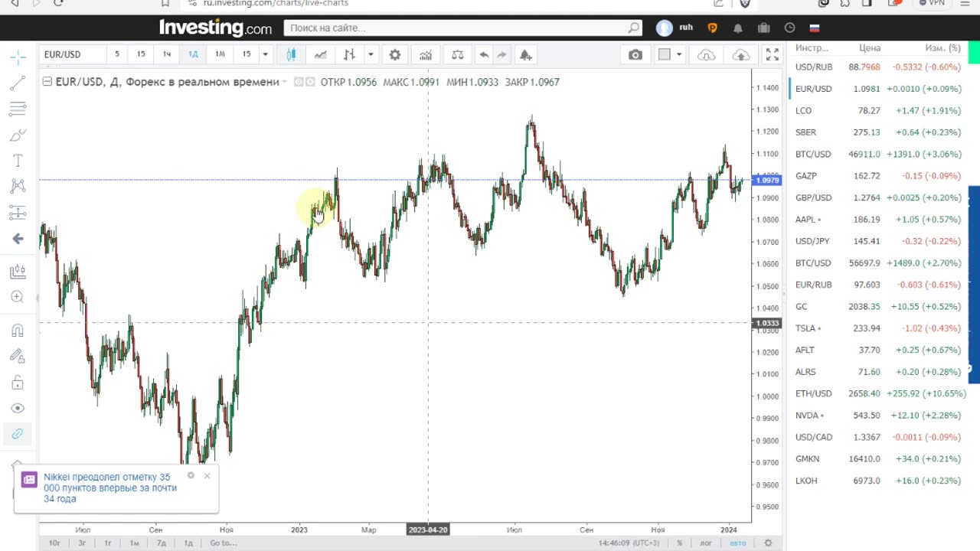Click Go to... date button
This screenshot has width=980, height=551.
(224, 543)
